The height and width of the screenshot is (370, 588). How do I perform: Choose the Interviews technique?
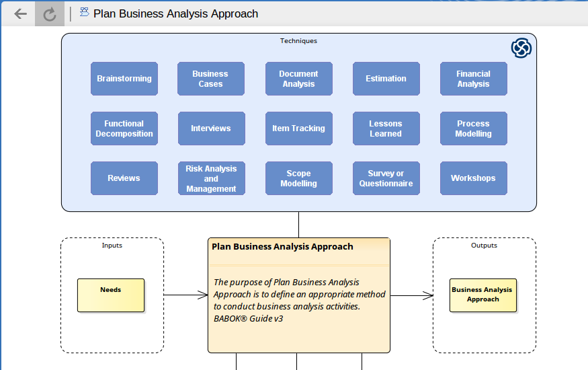211,128
